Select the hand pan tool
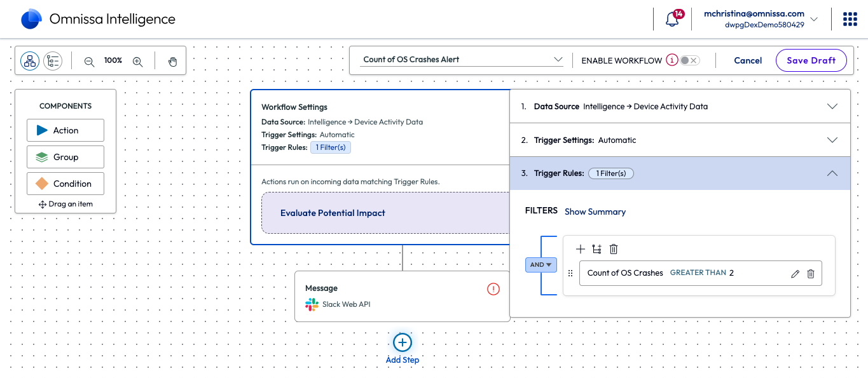The image size is (868, 378). click(172, 61)
